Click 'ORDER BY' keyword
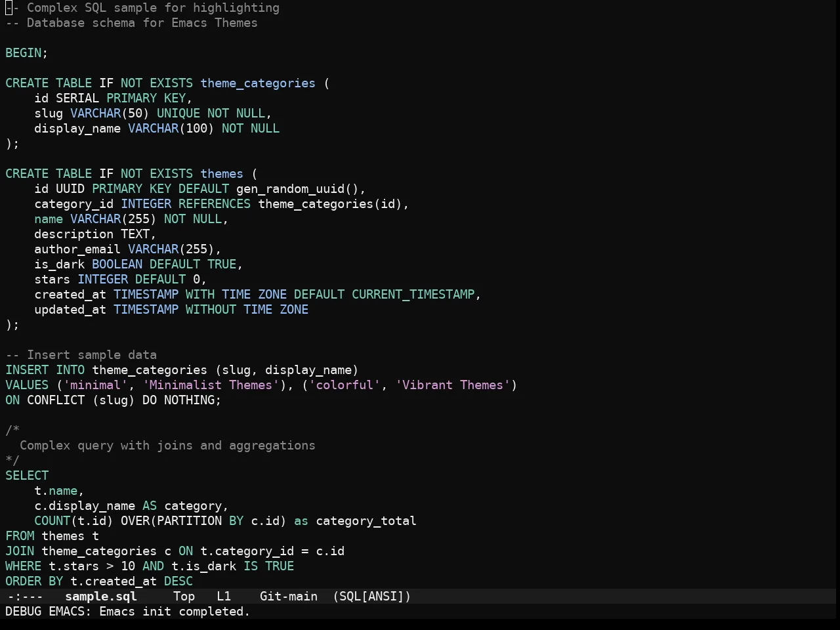Viewport: 840px width, 630px height. pyautogui.click(x=34, y=581)
